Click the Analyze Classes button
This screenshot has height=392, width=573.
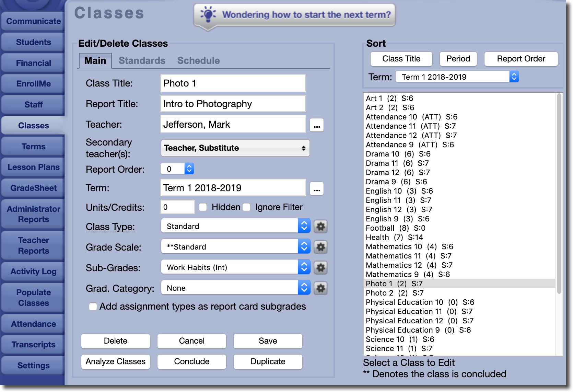(115, 361)
